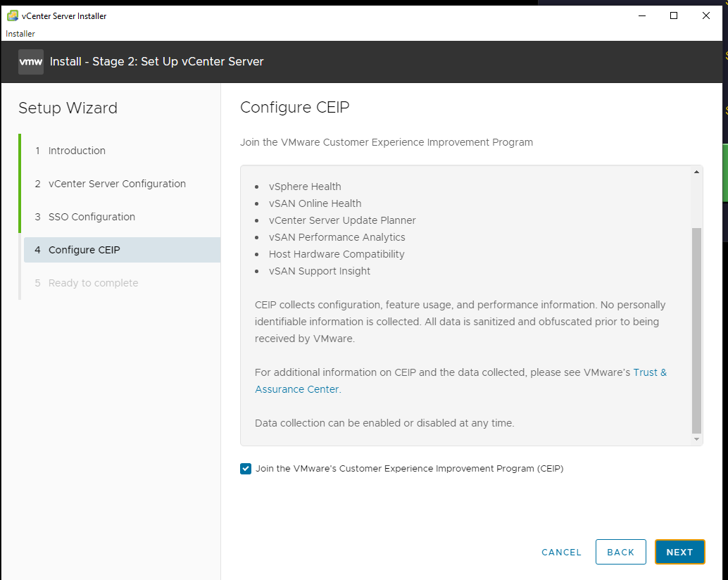
Task: Click CANCEL to exit the wizard
Action: point(561,552)
